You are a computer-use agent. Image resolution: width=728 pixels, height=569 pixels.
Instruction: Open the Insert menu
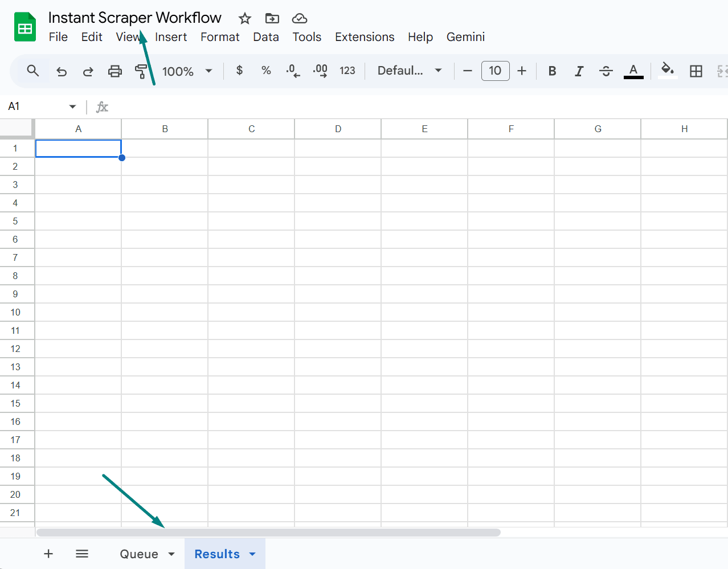point(171,37)
